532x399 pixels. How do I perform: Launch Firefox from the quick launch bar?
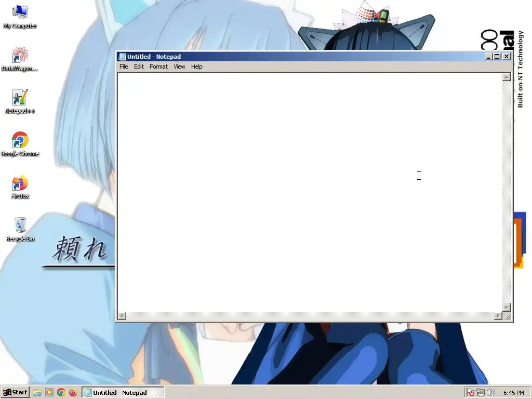tap(73, 393)
